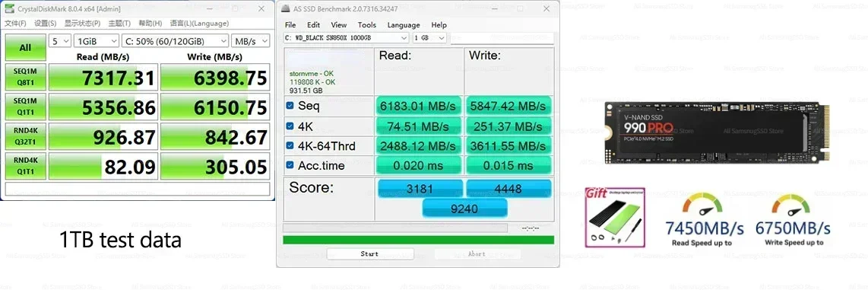
Task: Run the RND4K Q32T1 test
Action: point(26,136)
